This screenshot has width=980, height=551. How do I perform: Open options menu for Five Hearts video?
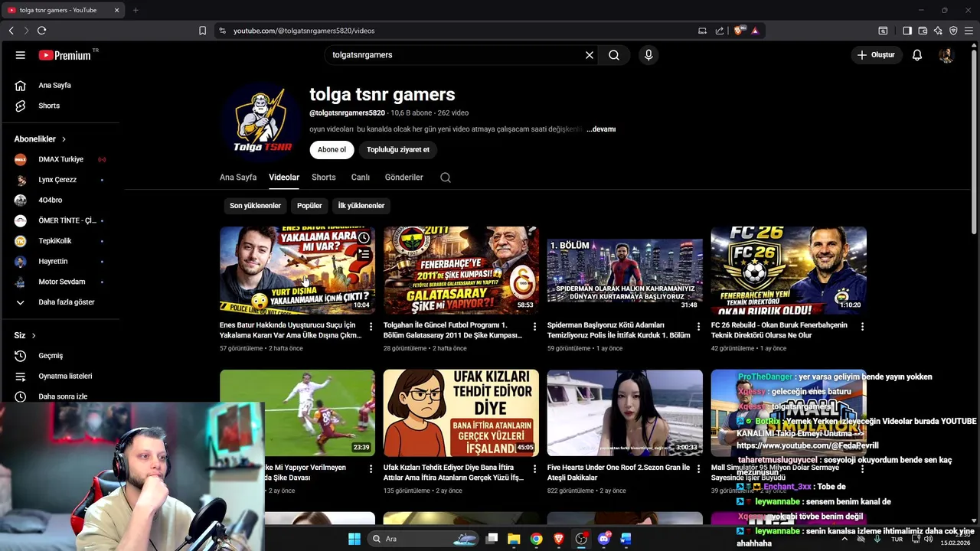pos(698,469)
